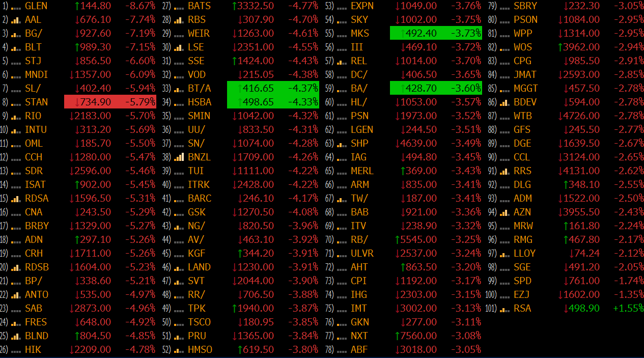Click the volume bars icon beside RRS
The image size is (644, 358).
click(505, 171)
